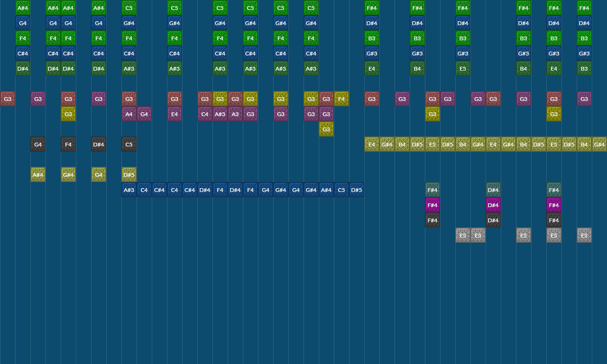This screenshot has width=607, height=364.
Task: Select the purple A4 note beside purple G4
Action: click(129, 114)
